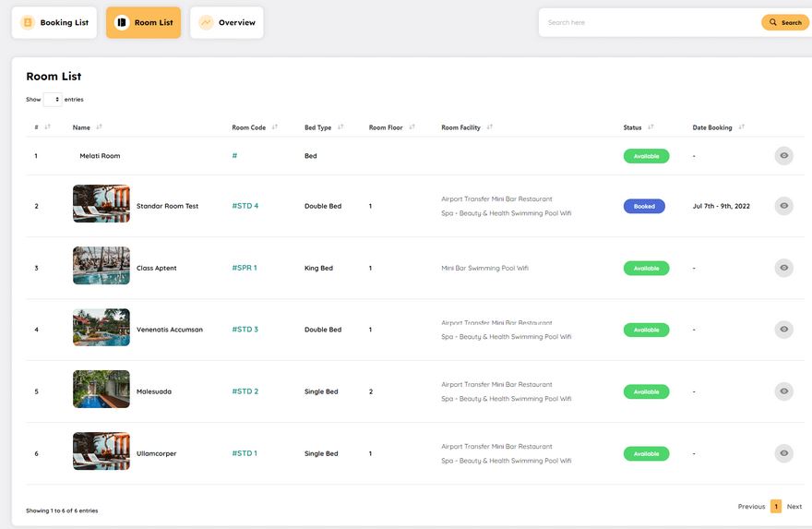Image resolution: width=812 pixels, height=529 pixels.
Task: Sort table by Room Facility
Action: pyautogui.click(x=489, y=126)
